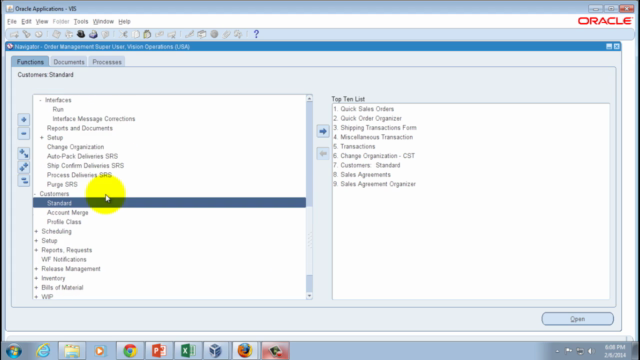The image size is (640, 360).
Task: Click the Folder Tools toolbar icon
Action: click(238, 34)
